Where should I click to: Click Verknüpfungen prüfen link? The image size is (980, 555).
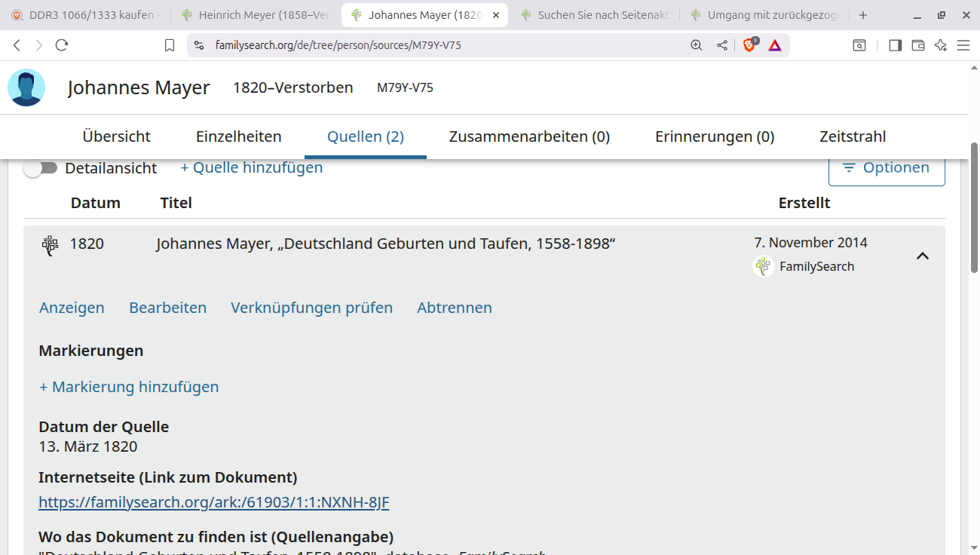[x=312, y=308]
